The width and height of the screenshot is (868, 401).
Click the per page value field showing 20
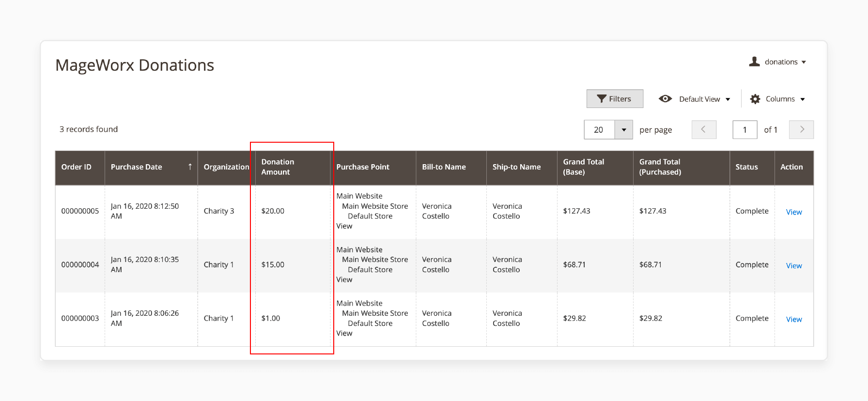(x=600, y=130)
